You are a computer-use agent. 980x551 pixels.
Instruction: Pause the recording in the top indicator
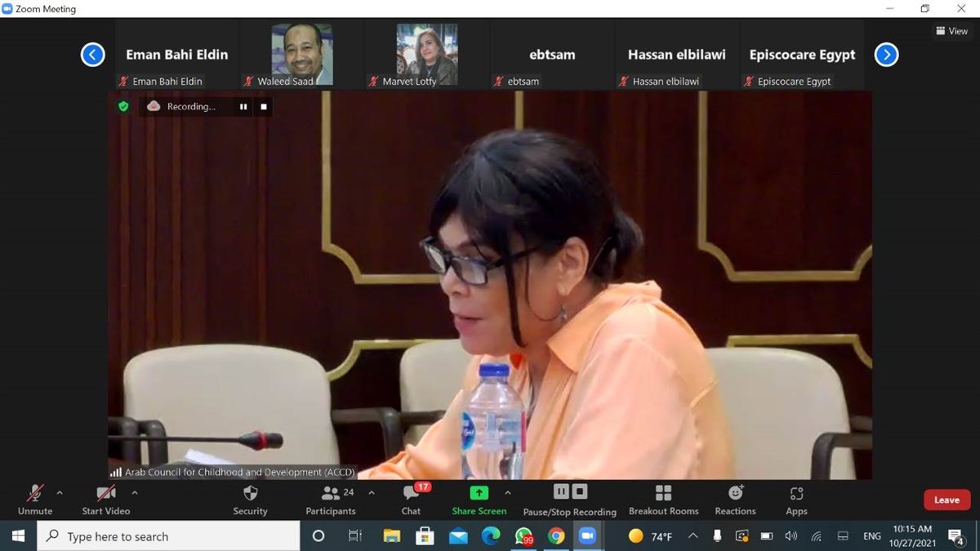click(x=243, y=106)
